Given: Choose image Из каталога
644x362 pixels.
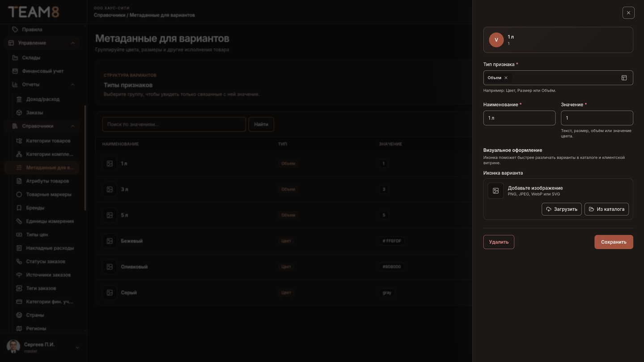Looking at the screenshot, I should 606,209.
